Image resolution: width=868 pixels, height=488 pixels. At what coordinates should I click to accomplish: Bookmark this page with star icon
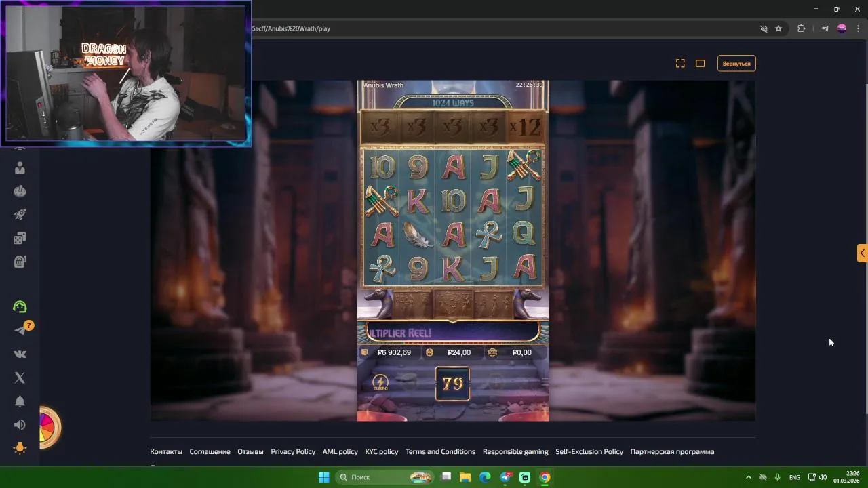pos(778,28)
